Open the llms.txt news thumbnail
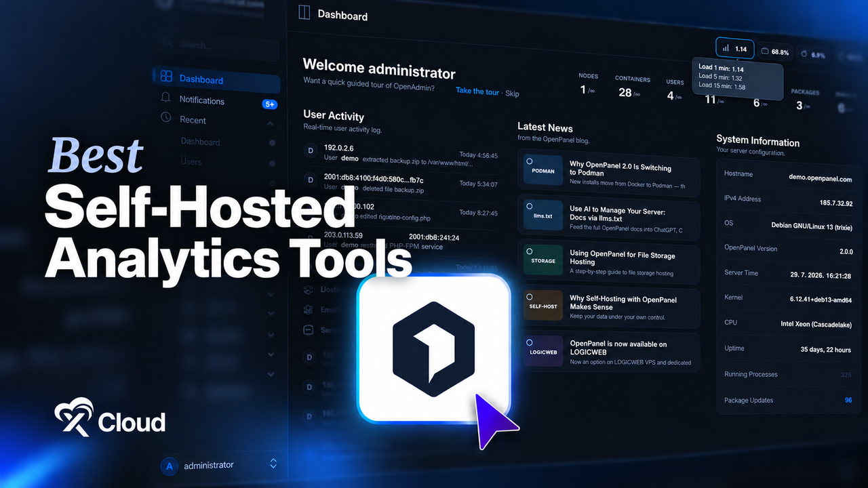The width and height of the screenshot is (868, 488). pyautogui.click(x=543, y=215)
